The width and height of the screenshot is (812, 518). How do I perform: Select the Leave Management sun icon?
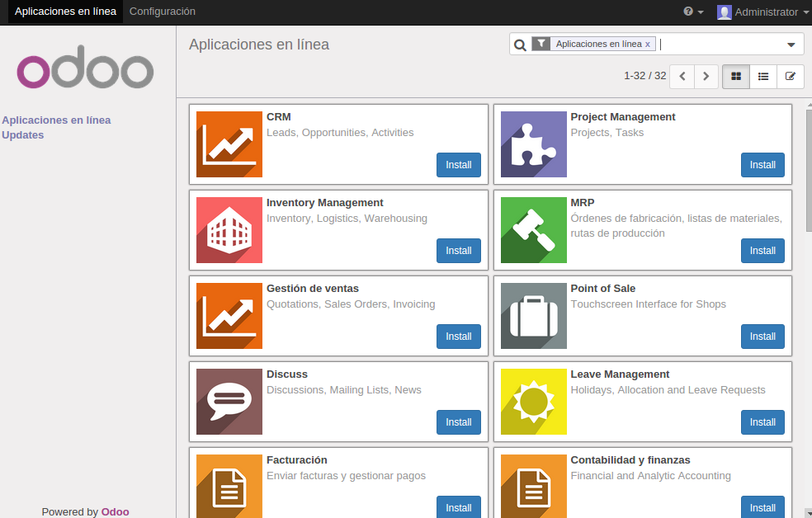coord(533,402)
